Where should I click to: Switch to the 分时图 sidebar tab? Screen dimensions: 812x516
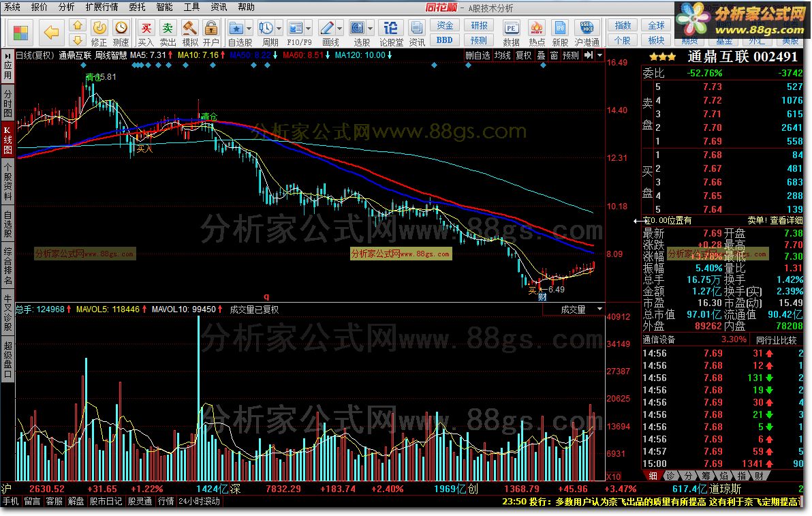tap(7, 103)
